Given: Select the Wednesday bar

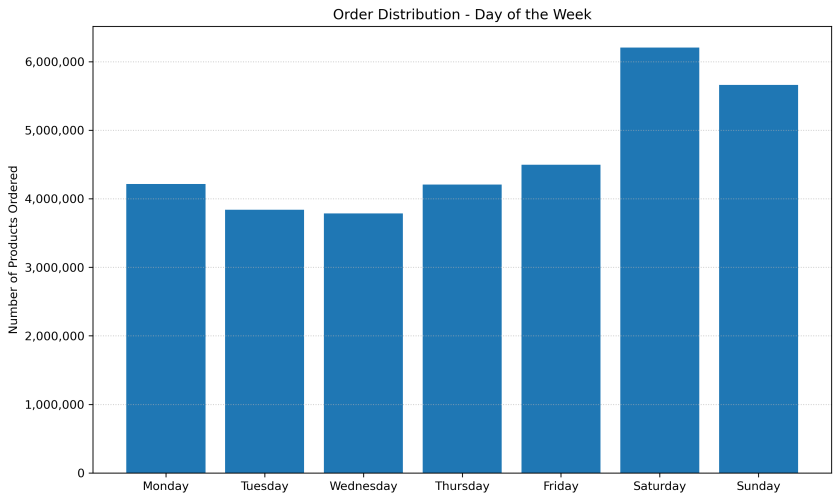Looking at the screenshot, I should pyautogui.click(x=363, y=343).
